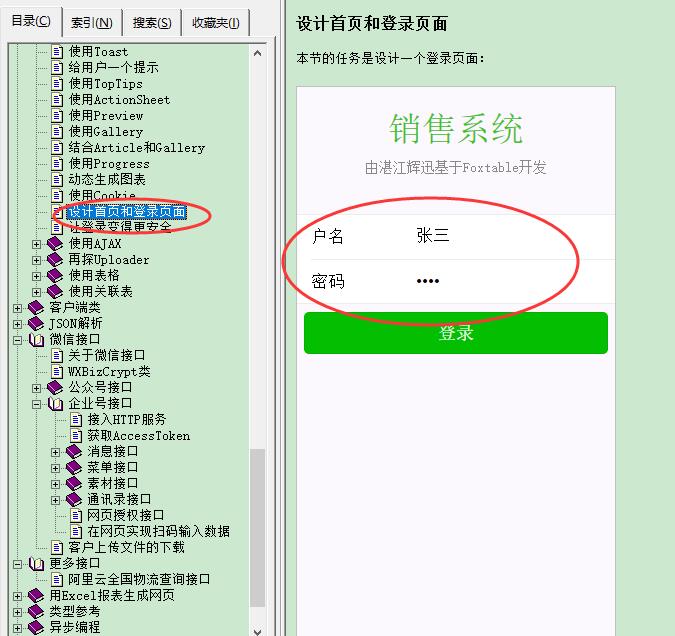This screenshot has height=636, width=675.
Task: Click the book icon beside 使用表格
Action: click(x=55, y=276)
